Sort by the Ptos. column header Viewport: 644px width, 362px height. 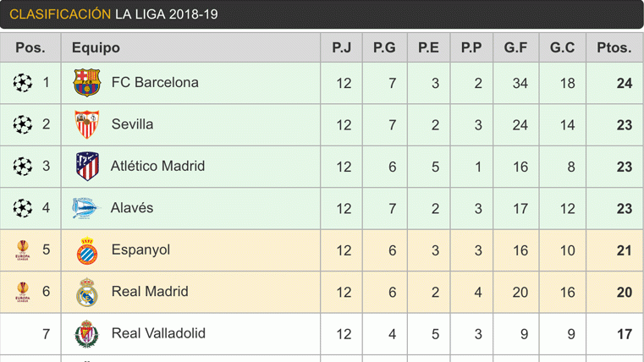(x=614, y=47)
